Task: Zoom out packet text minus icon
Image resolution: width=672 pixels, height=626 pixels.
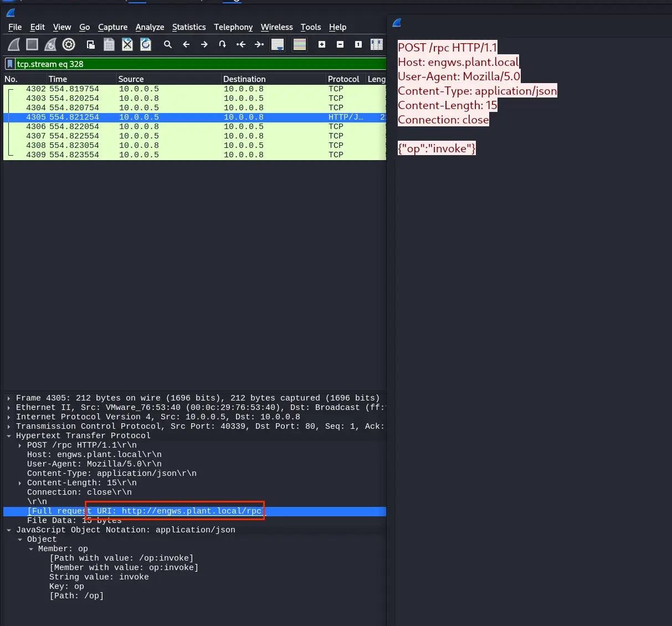Action: [340, 44]
